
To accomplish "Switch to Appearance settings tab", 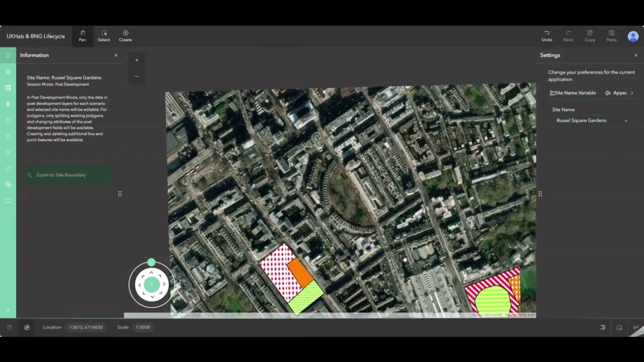I will pyautogui.click(x=616, y=93).
